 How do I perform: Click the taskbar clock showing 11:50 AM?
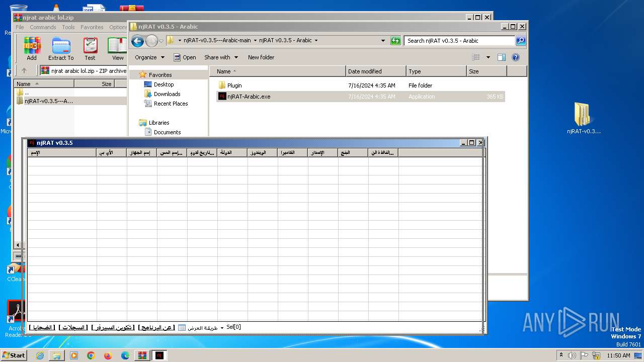tap(618, 355)
